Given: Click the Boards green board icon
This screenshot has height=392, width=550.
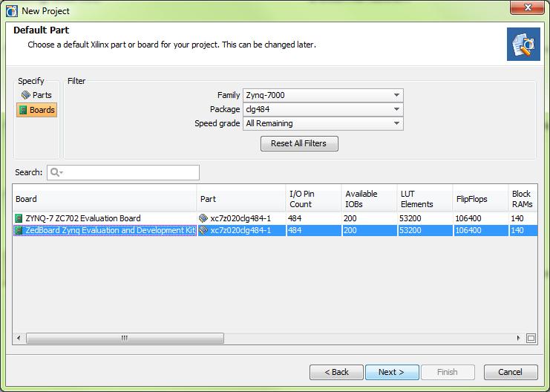Looking at the screenshot, I should pos(23,110).
